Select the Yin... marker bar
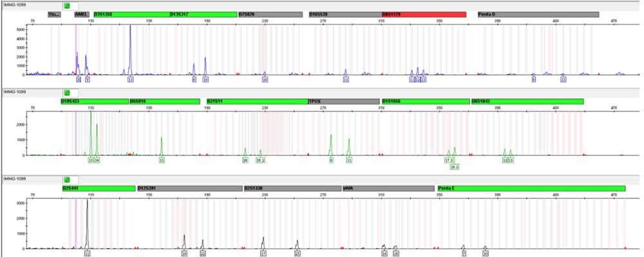Viewport: 644px width, 257px height. (54, 14)
